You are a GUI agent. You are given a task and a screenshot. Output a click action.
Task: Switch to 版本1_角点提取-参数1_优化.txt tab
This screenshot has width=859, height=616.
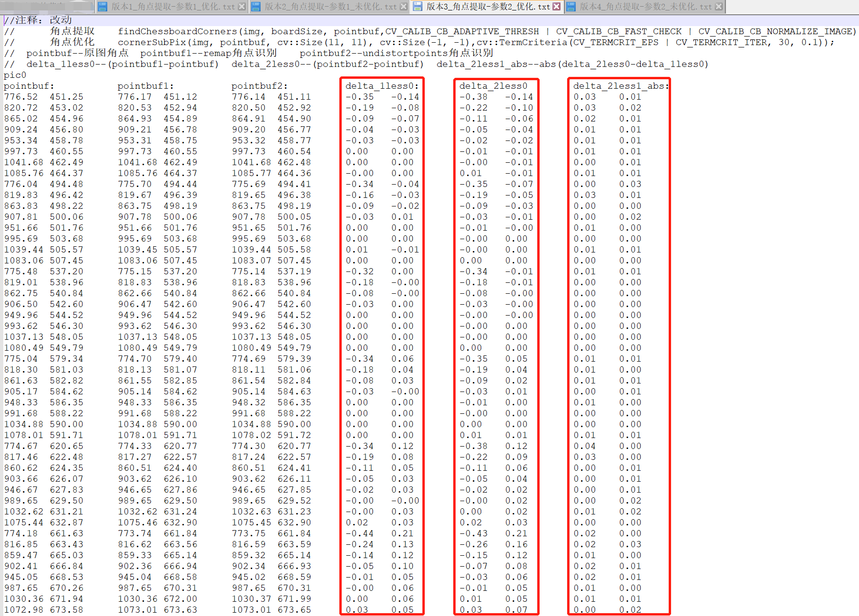tap(171, 7)
